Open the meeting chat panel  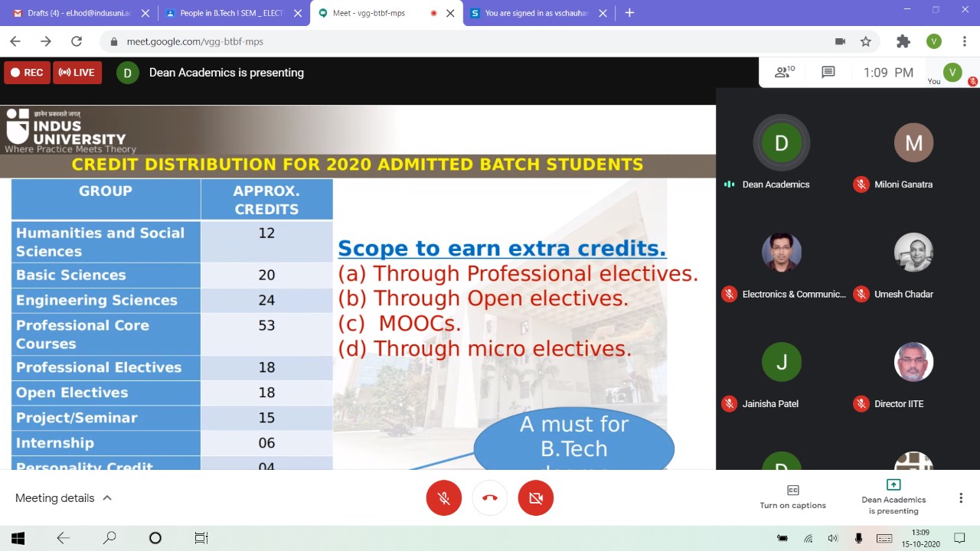(x=828, y=72)
